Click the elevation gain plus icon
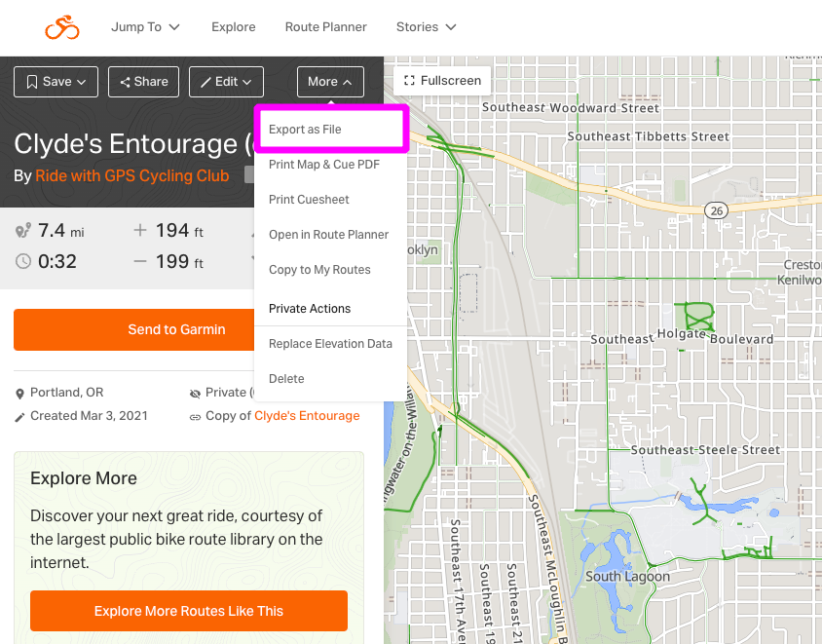Screen dimensions: 822x644 tap(140, 230)
